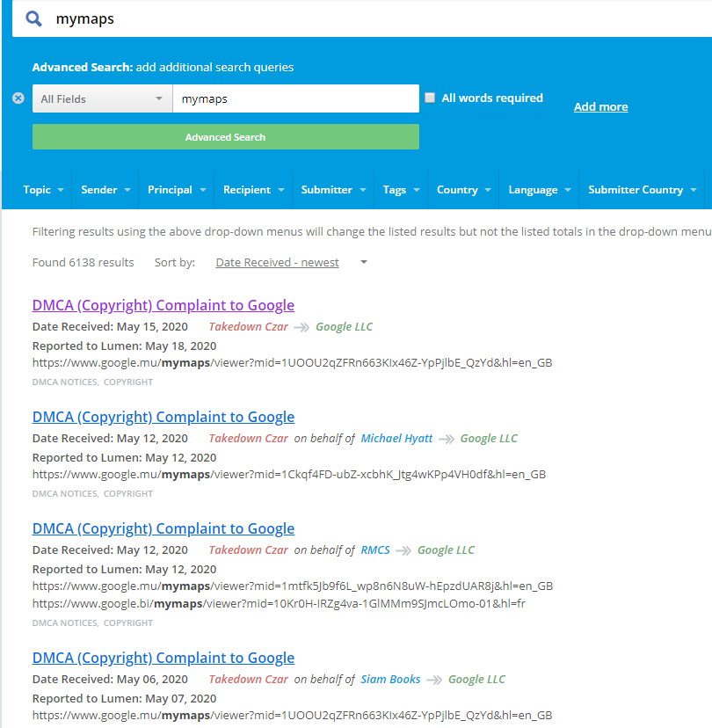Click the Reported to Lumen: May 18, 2020 text
Viewport: 712px width, 728px height.
pos(125,346)
